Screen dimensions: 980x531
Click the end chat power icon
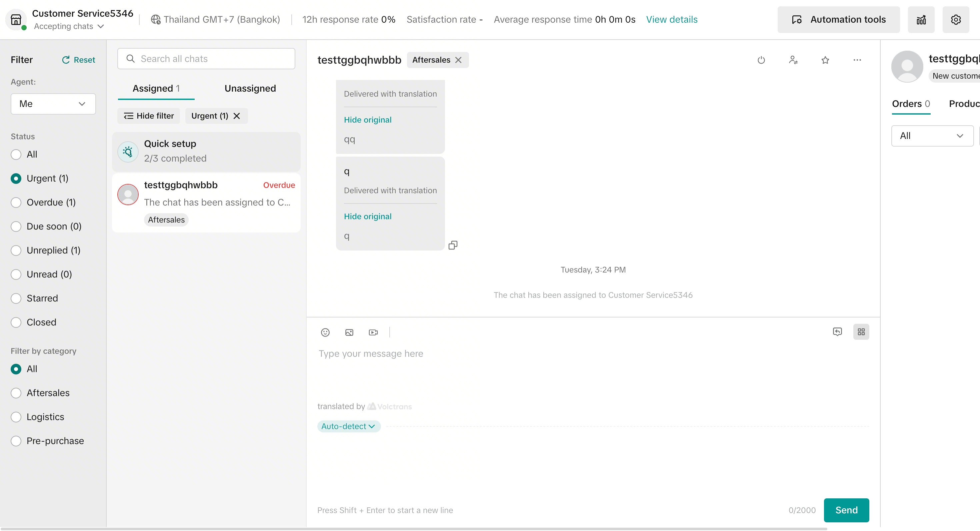[761, 60]
